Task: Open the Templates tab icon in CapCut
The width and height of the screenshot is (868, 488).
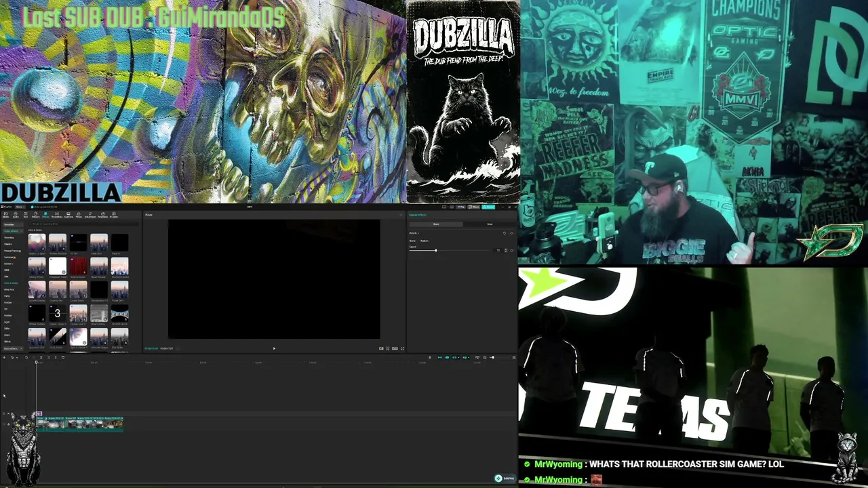Action: [102, 215]
